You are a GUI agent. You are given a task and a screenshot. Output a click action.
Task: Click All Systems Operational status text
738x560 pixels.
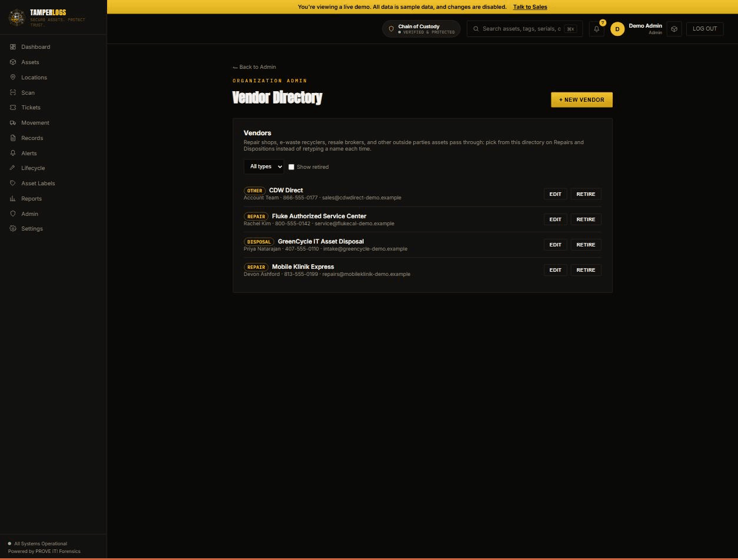[41, 544]
